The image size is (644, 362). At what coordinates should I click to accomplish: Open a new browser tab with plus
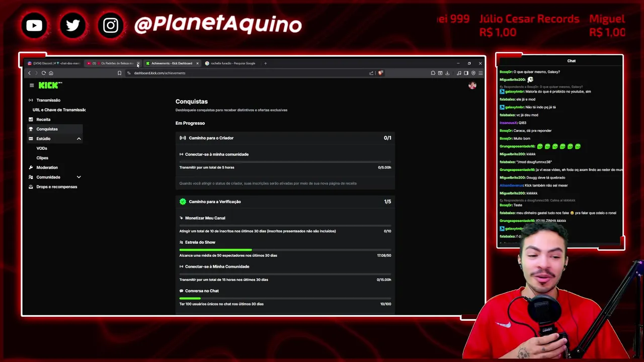click(266, 63)
